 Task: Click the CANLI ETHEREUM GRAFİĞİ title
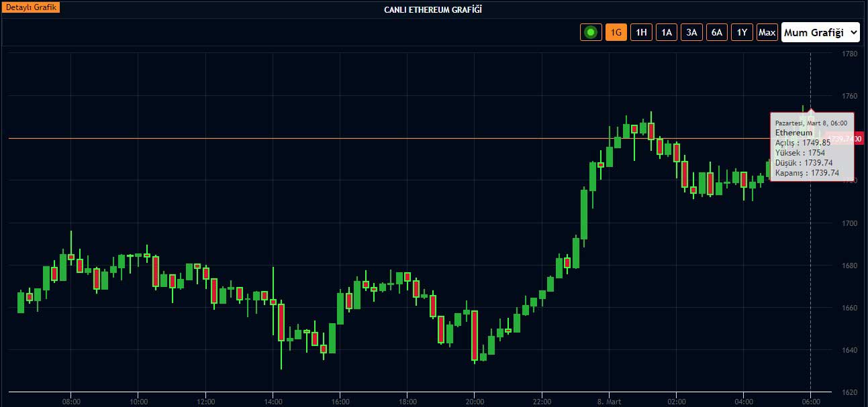pos(433,9)
